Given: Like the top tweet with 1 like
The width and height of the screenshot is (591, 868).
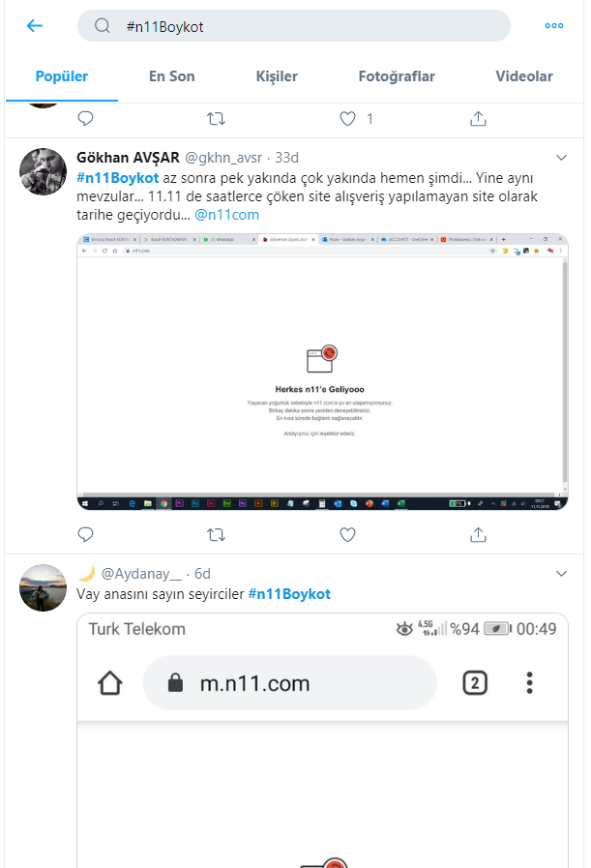Looking at the screenshot, I should 347,118.
